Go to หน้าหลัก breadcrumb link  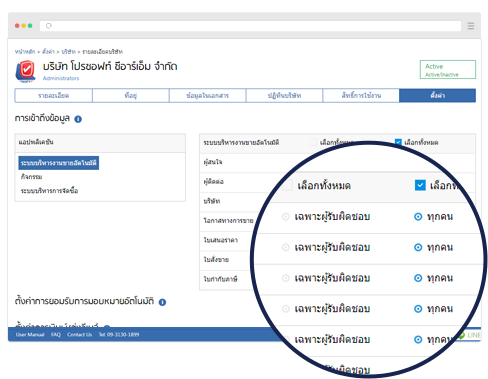pyautogui.click(x=25, y=52)
